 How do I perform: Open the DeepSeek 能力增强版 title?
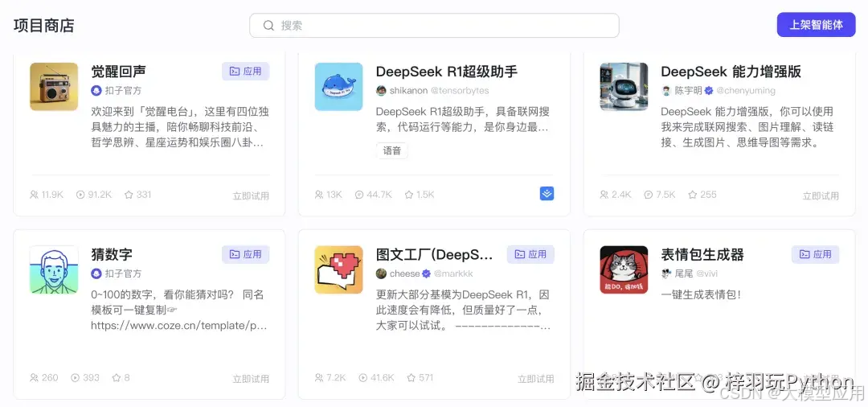731,72
